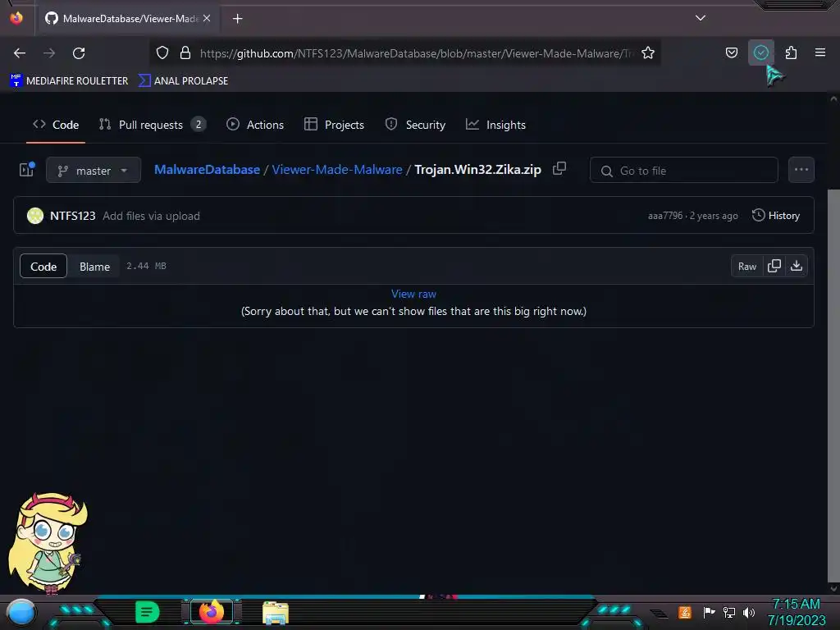
Task: Open the Pull requests tab
Action: (153, 125)
